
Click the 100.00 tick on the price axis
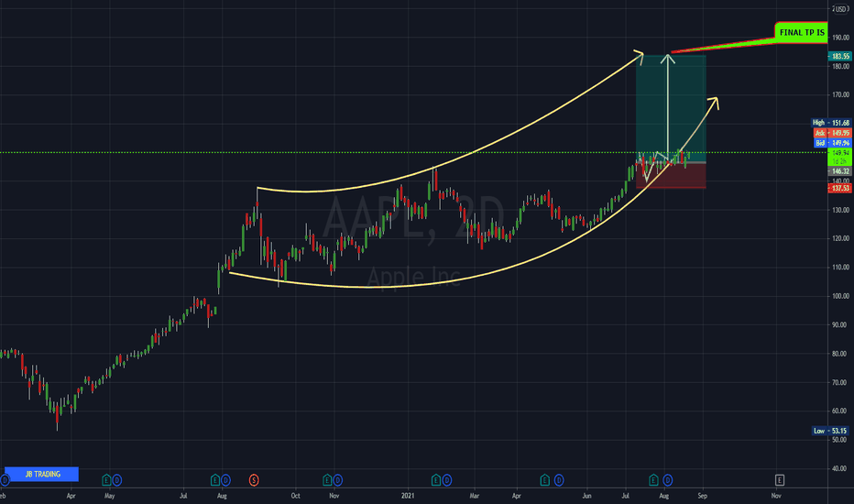tap(840, 296)
